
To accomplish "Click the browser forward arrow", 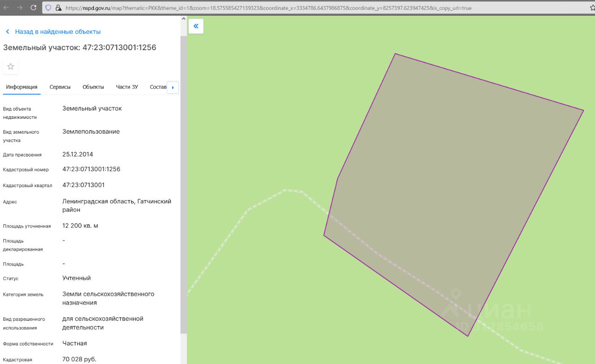I will [x=20, y=8].
